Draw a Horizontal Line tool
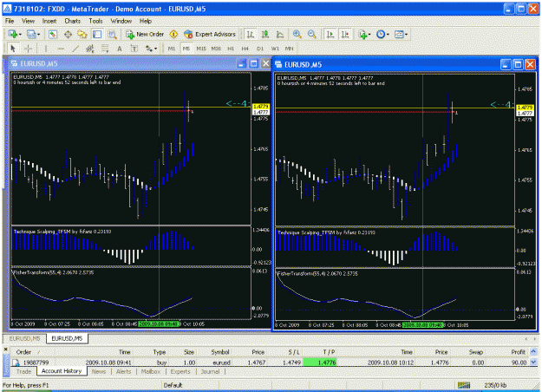The image size is (542, 392). [x=61, y=49]
